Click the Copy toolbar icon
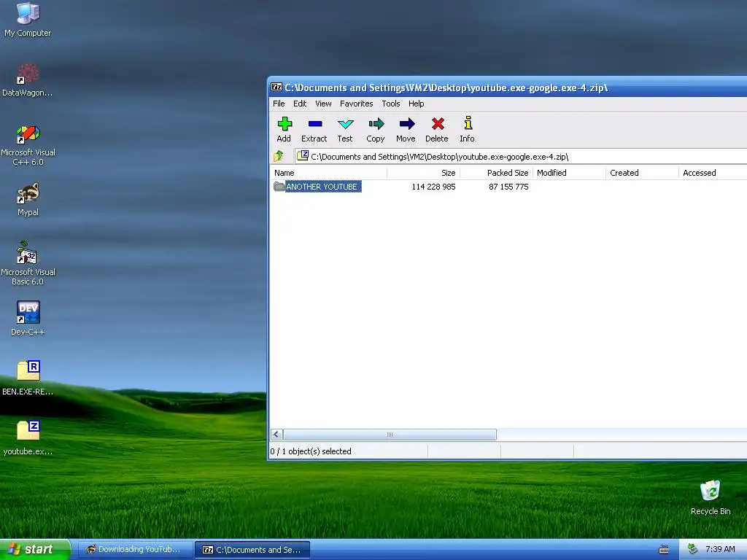 (376, 130)
